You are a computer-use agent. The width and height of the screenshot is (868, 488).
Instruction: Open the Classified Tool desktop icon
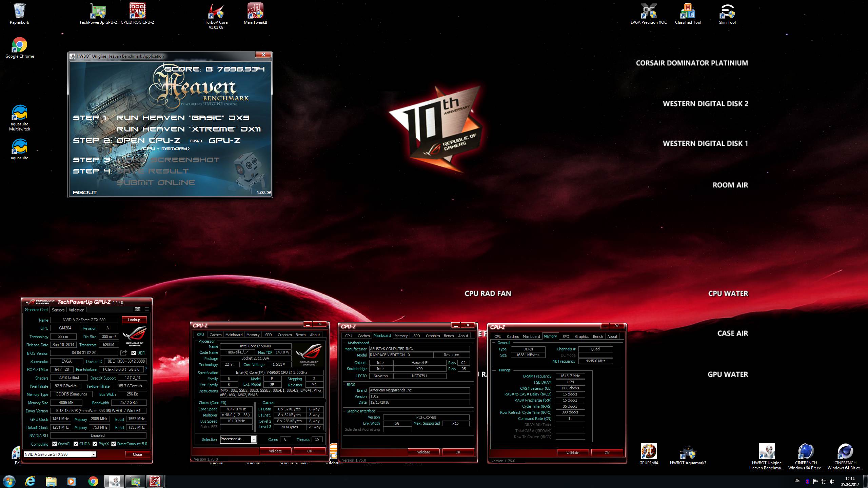(688, 14)
